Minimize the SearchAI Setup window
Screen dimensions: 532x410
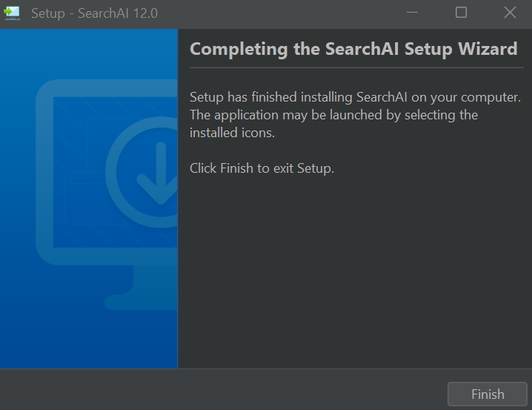click(x=412, y=13)
